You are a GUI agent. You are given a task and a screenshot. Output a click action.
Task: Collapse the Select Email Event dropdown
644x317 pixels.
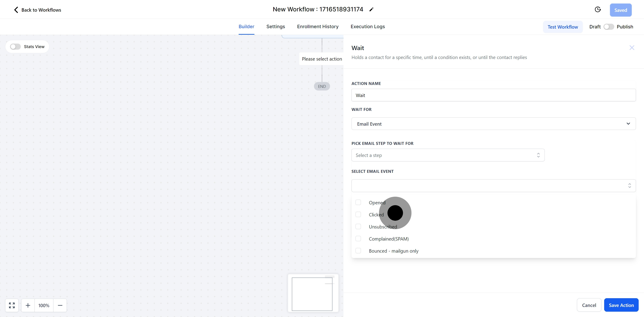629,186
